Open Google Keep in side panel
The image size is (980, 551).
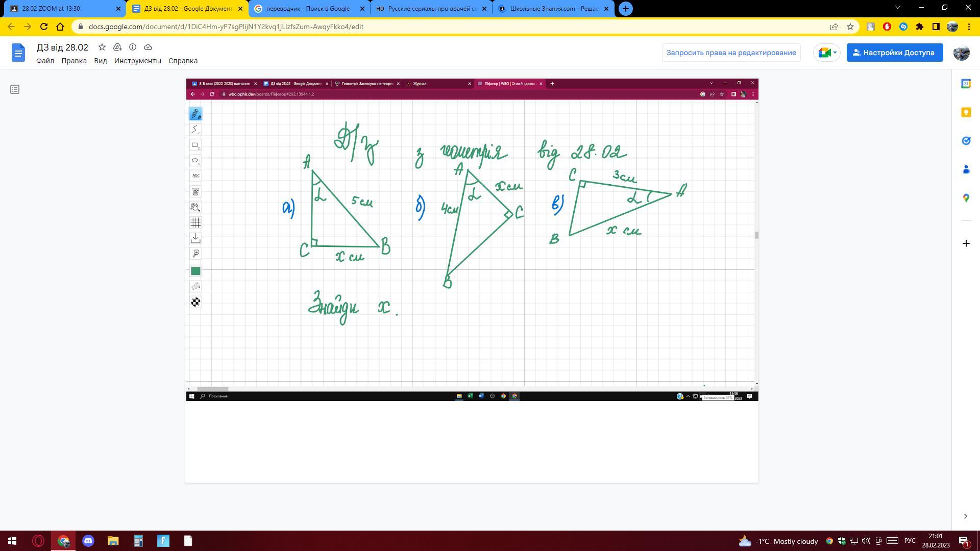966,112
